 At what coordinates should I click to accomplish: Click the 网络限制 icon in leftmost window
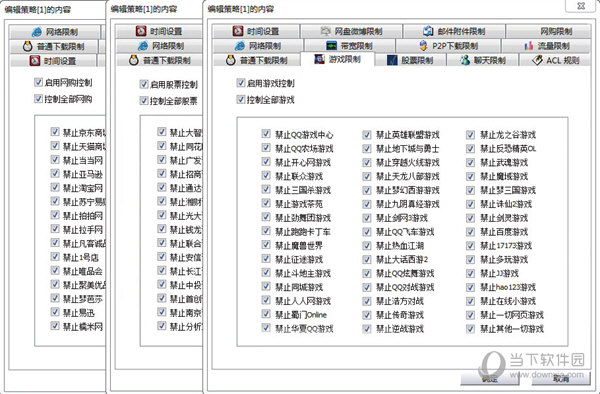(x=37, y=32)
